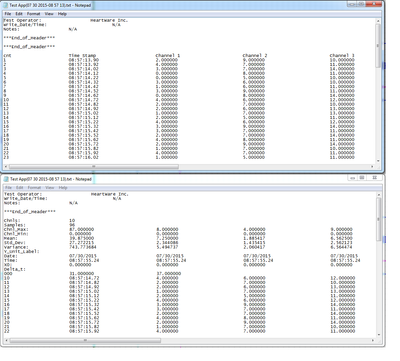Click the 'Mean:' label text
This screenshot has width=400, height=361.
[x=11, y=238]
